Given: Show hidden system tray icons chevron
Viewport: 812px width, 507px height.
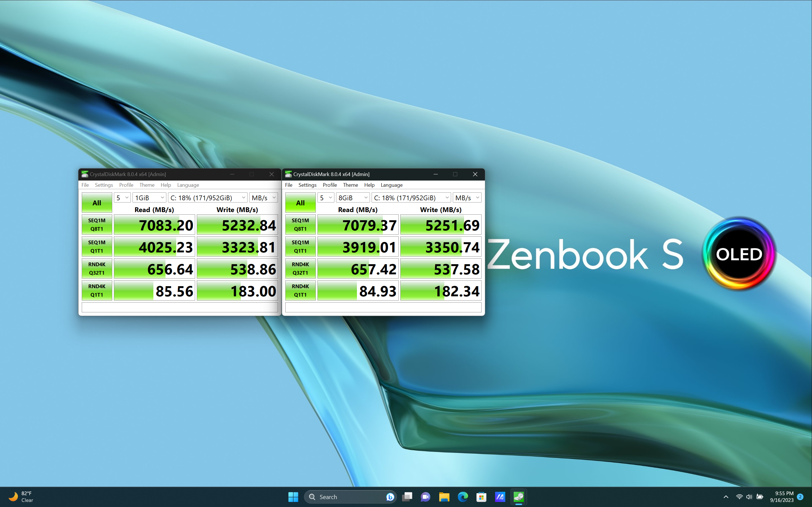Looking at the screenshot, I should click(726, 497).
